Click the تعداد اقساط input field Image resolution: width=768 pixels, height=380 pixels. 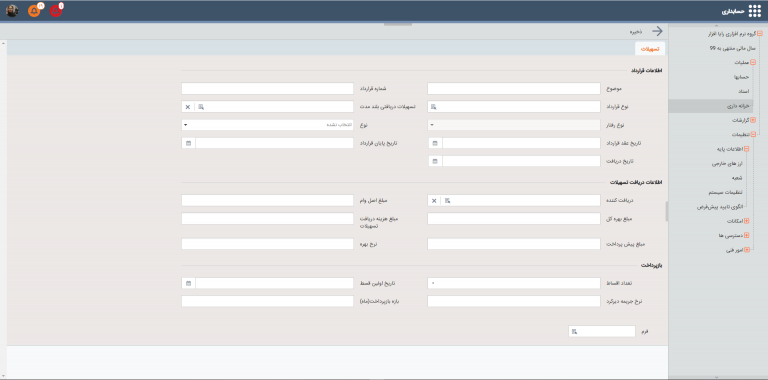[x=514, y=283]
